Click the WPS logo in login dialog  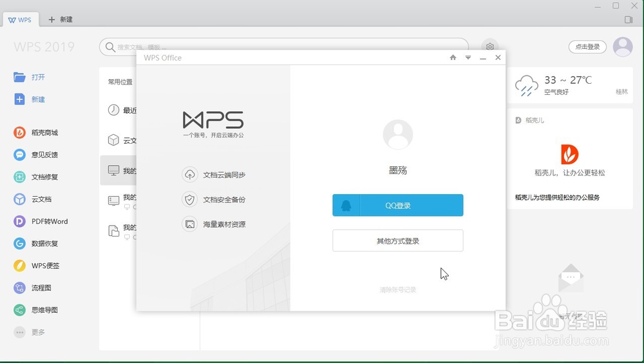click(213, 120)
